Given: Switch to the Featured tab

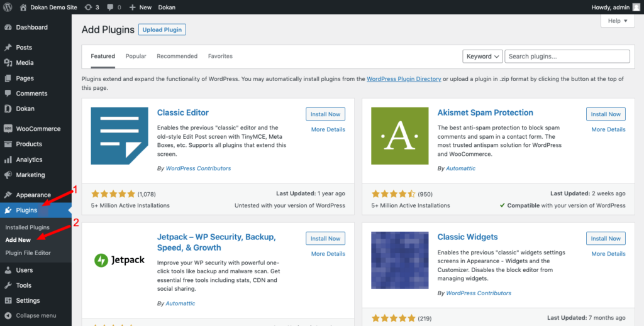Looking at the screenshot, I should (x=103, y=56).
